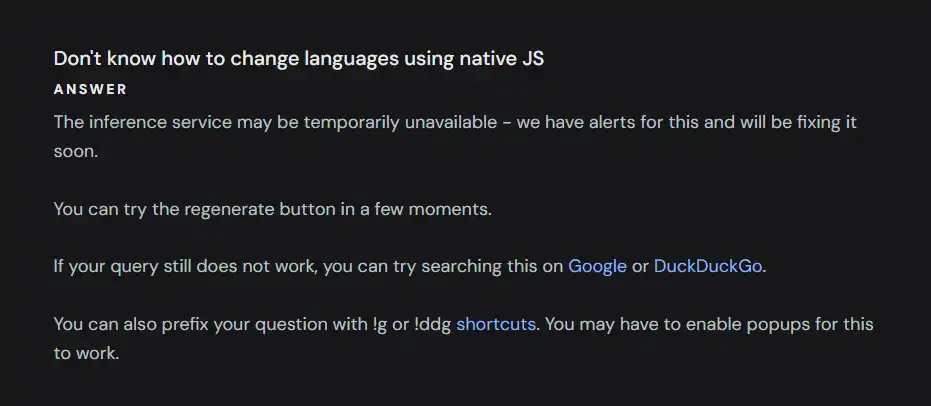Follow the blue shortcuts link
Image resolution: width=931 pixels, height=406 pixels.
[496, 325]
